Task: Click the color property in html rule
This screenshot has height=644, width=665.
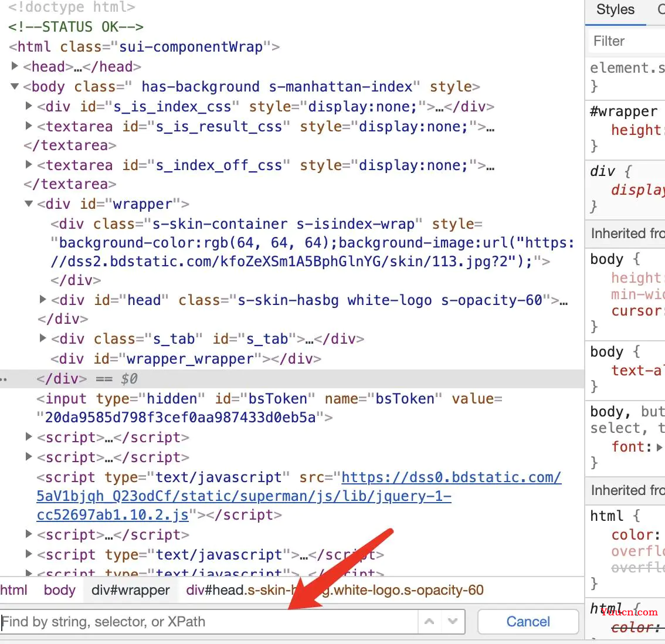Action: [x=633, y=534]
